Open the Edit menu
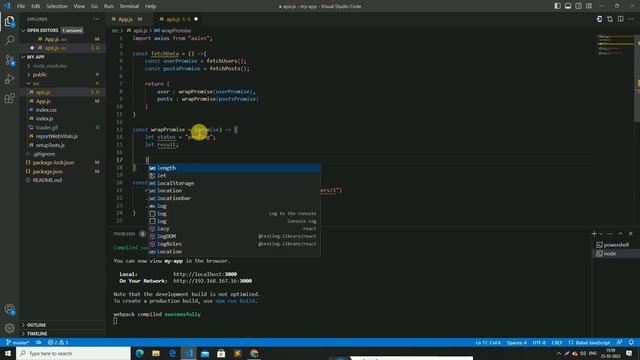 [x=36, y=6]
